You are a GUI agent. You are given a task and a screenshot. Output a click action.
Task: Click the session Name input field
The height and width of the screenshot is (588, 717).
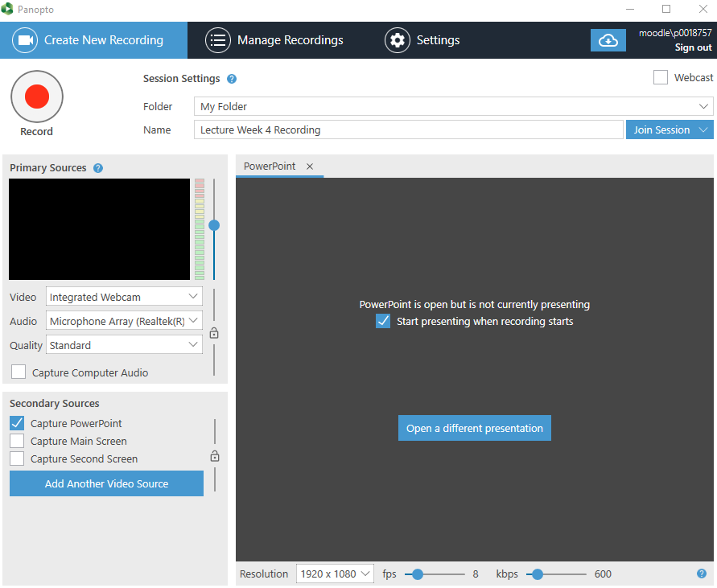pyautogui.click(x=402, y=130)
